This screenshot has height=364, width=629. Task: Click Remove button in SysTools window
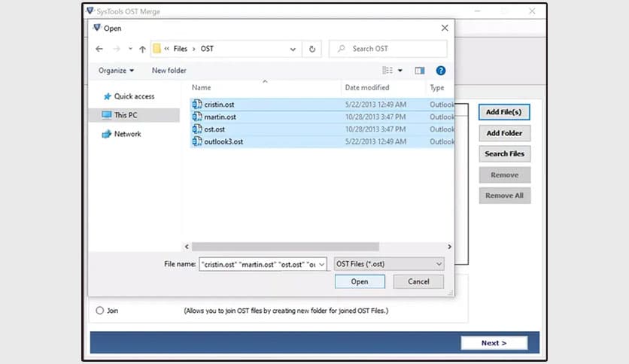(x=504, y=174)
